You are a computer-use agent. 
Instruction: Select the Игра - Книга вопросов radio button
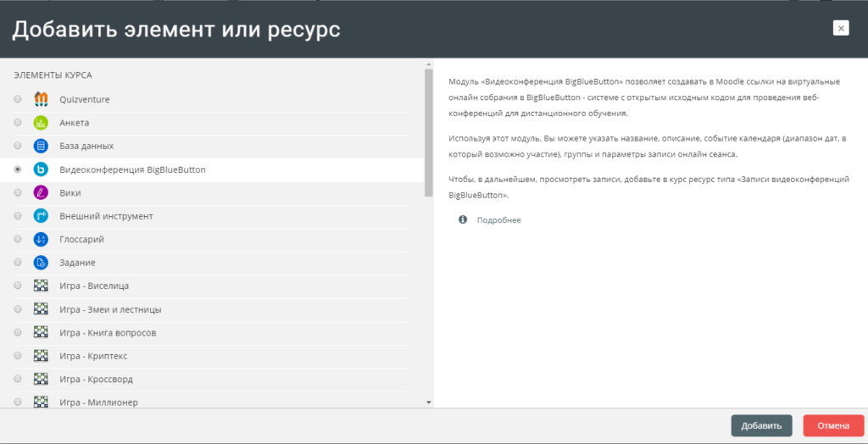coord(18,332)
